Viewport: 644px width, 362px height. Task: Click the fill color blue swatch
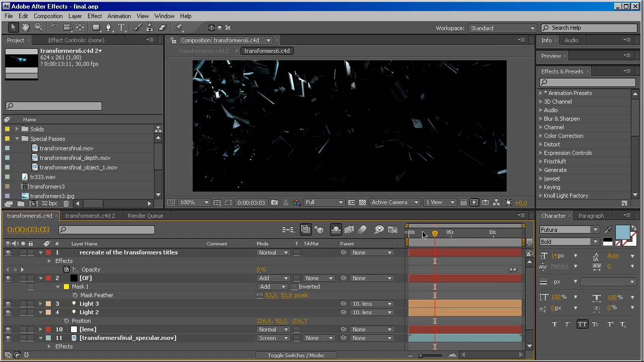coord(622,232)
